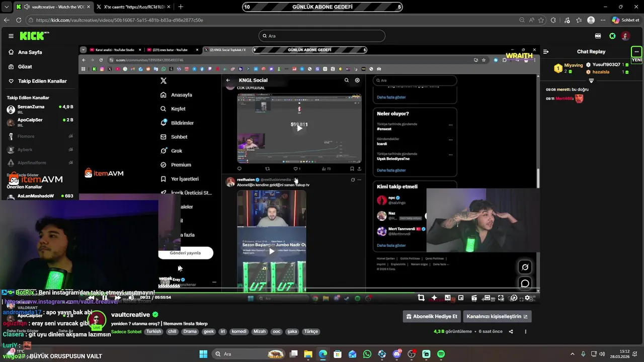The width and height of the screenshot is (644, 362).
Task: Open the Sadece Sohbet category link
Action: pos(126,332)
